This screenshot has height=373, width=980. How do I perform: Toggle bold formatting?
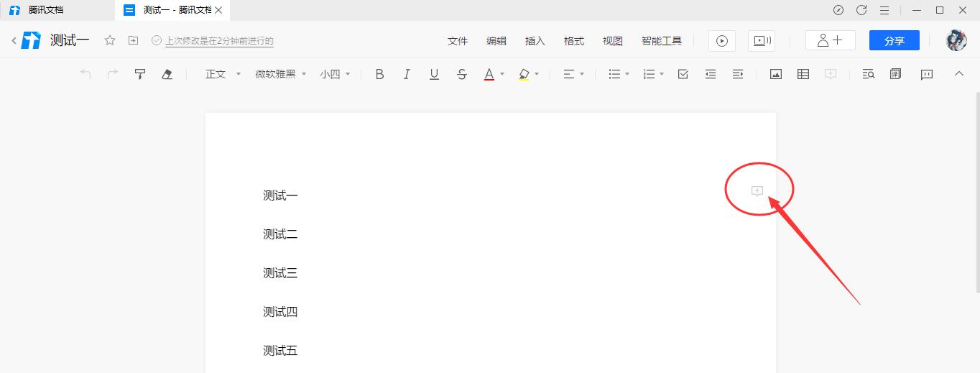point(380,74)
